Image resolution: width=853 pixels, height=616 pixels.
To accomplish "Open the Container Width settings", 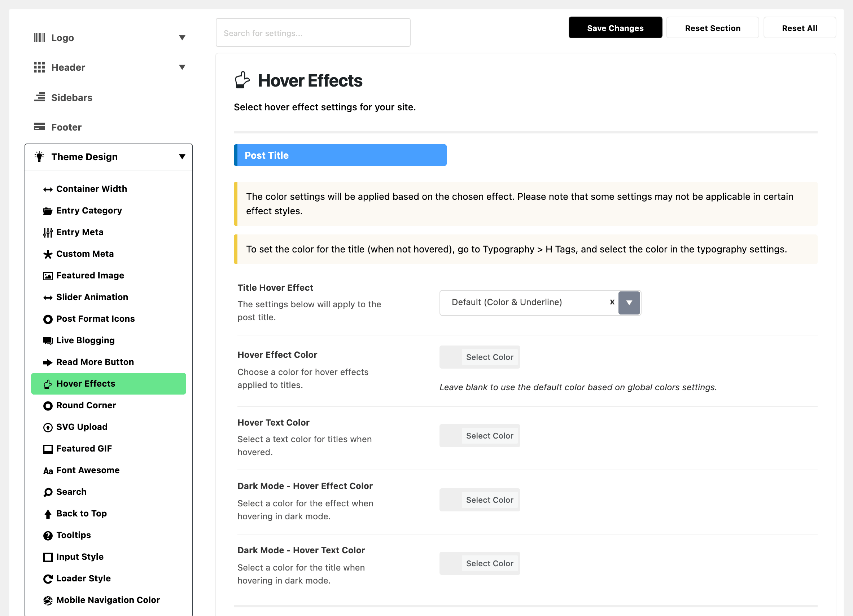I will click(108, 189).
